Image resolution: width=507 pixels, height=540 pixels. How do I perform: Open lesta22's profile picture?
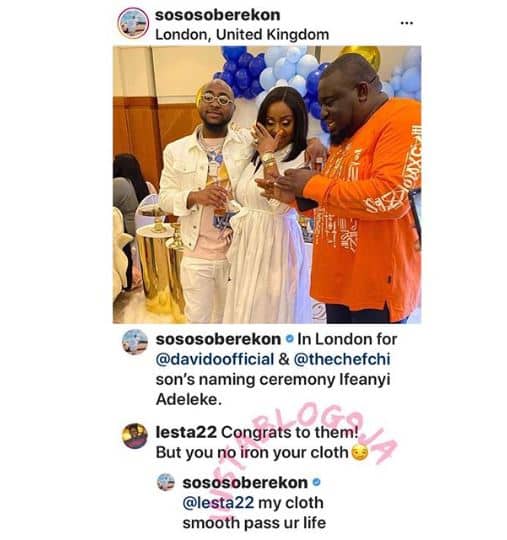coord(135,436)
